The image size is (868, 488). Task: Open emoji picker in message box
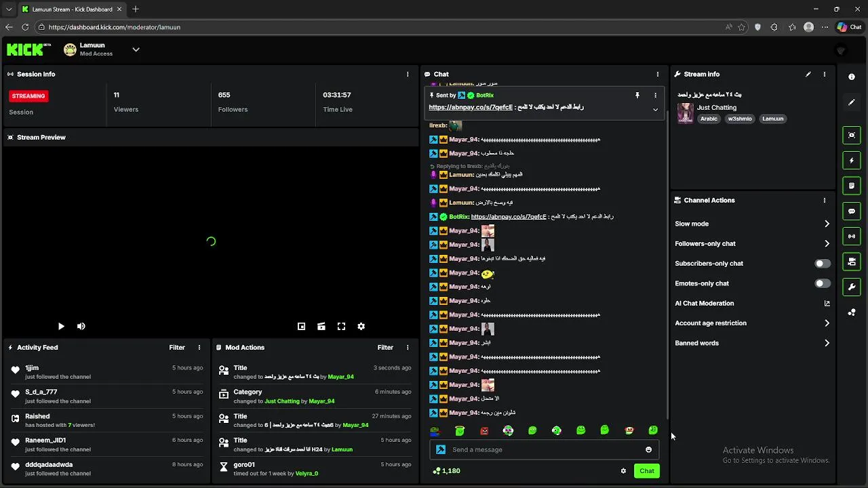pos(648,449)
